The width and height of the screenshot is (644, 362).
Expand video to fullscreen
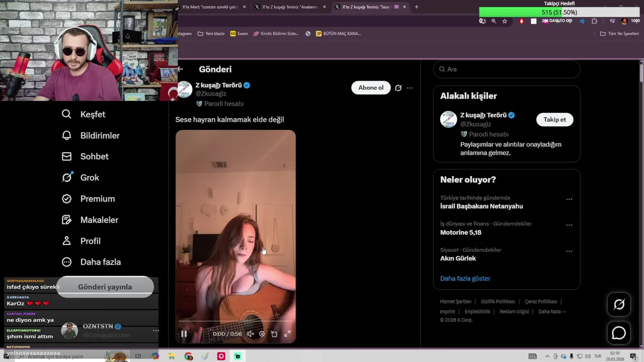coord(287,333)
